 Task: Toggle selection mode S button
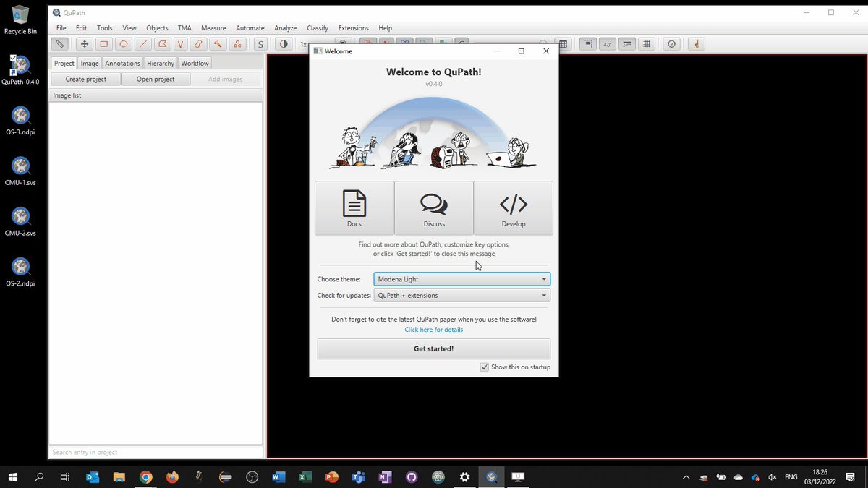(x=260, y=44)
